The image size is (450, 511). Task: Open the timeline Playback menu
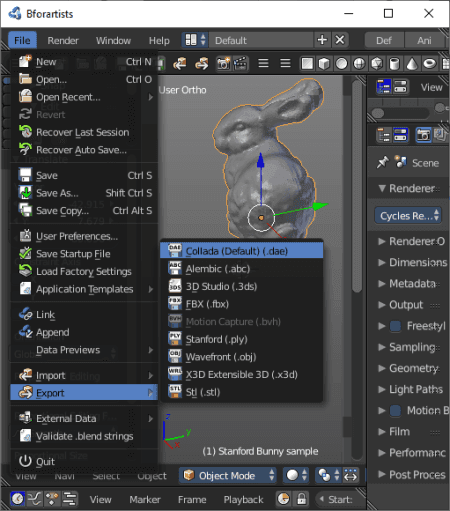243,499
